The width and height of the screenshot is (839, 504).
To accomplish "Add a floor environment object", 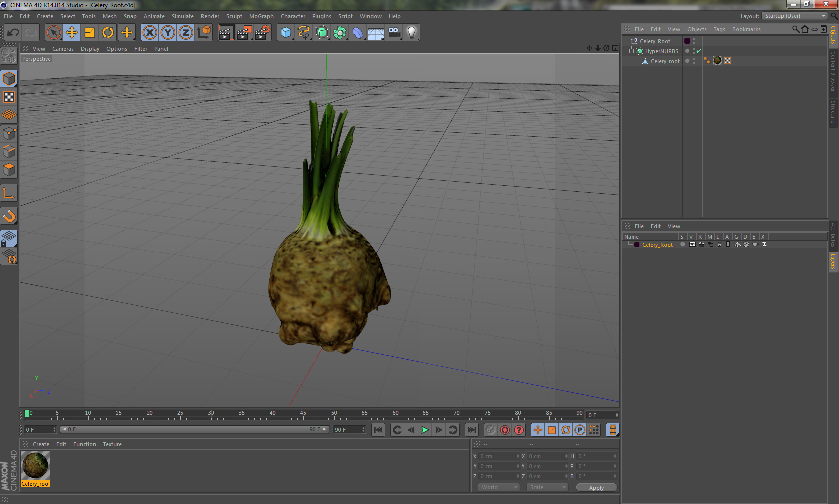I will (376, 33).
